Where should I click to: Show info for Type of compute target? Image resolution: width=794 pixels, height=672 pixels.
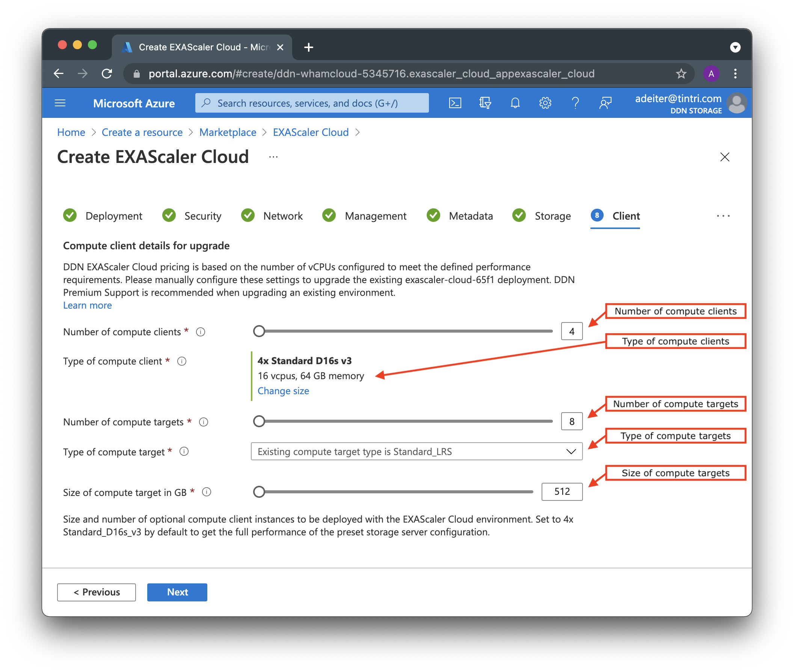[x=184, y=452]
